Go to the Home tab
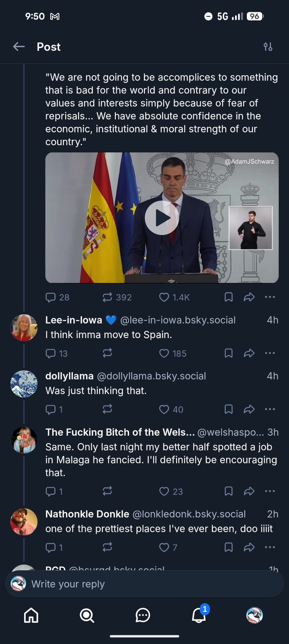 (x=31, y=615)
